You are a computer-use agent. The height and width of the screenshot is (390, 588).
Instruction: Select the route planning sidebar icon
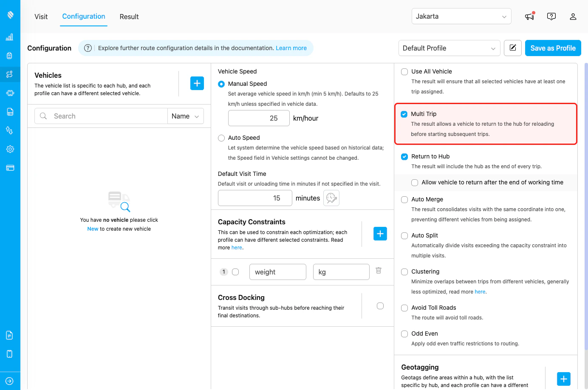tap(10, 74)
